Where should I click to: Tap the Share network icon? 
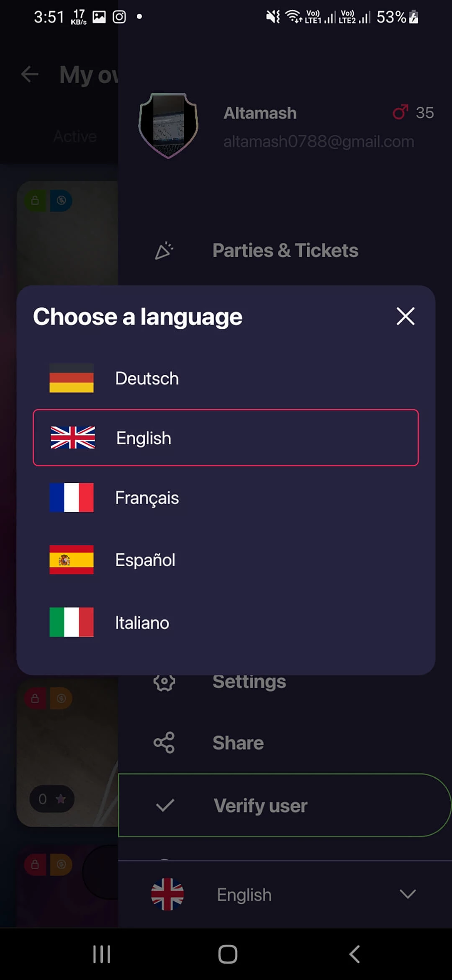[x=164, y=742]
